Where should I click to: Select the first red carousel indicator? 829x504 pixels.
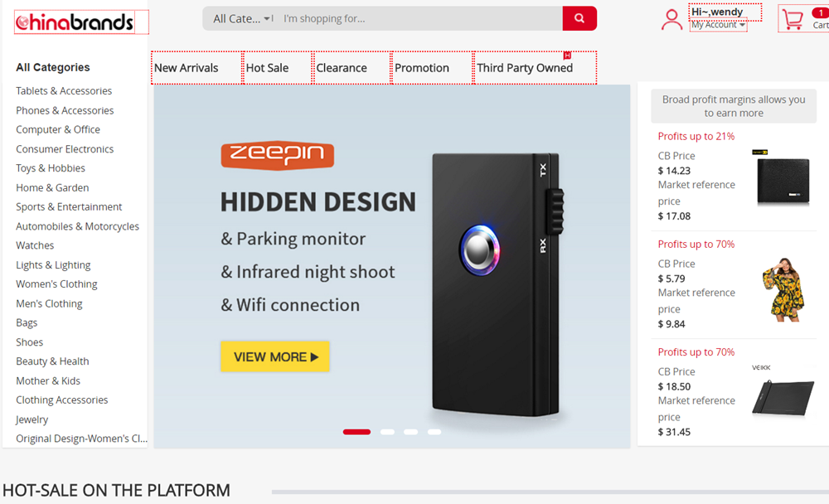click(x=356, y=432)
